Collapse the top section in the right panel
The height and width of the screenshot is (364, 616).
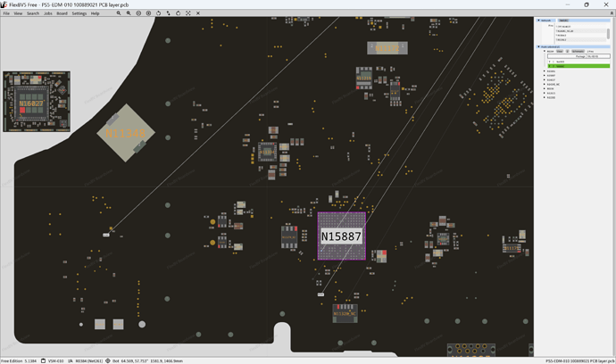pyautogui.click(x=538, y=20)
